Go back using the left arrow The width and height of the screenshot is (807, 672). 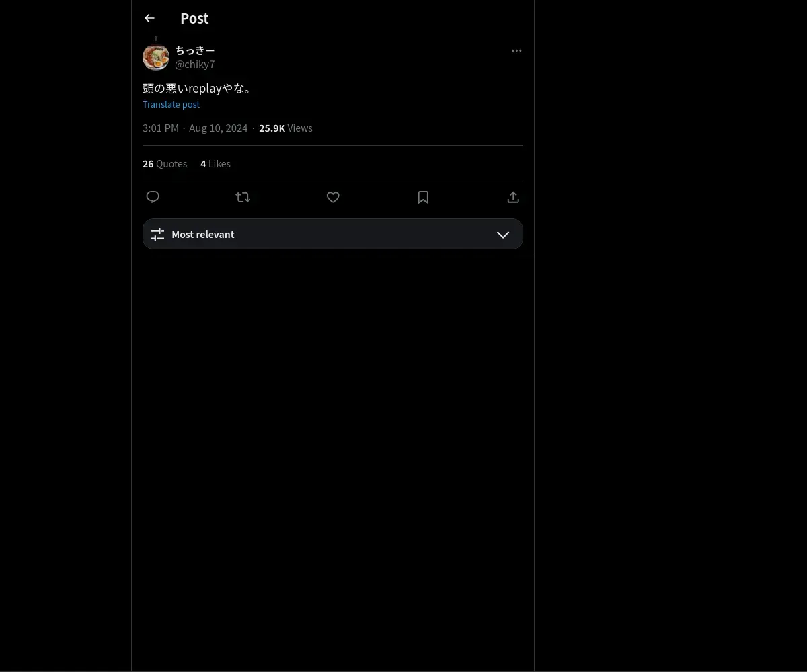pyautogui.click(x=149, y=18)
